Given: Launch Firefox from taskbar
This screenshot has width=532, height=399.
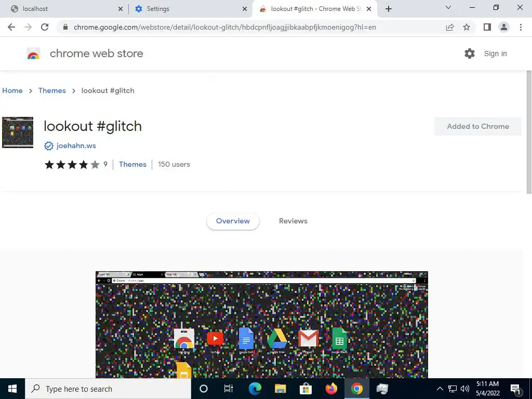Looking at the screenshot, I should point(331,389).
